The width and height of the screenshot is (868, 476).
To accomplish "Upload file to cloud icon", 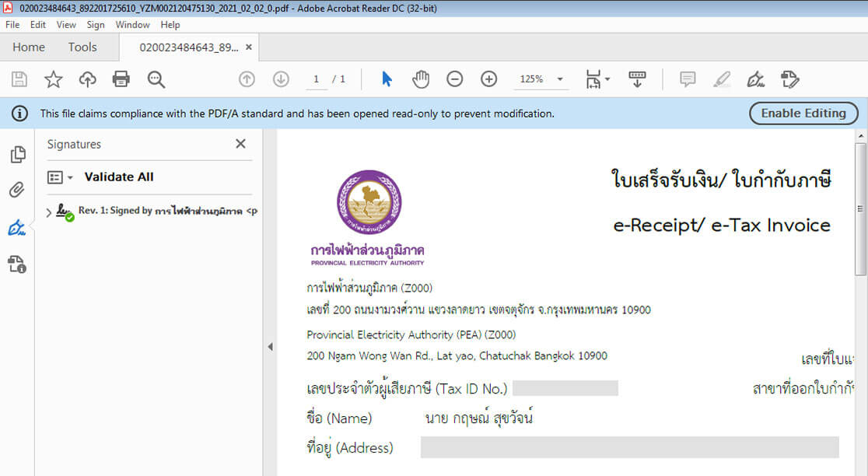I will pos(87,79).
